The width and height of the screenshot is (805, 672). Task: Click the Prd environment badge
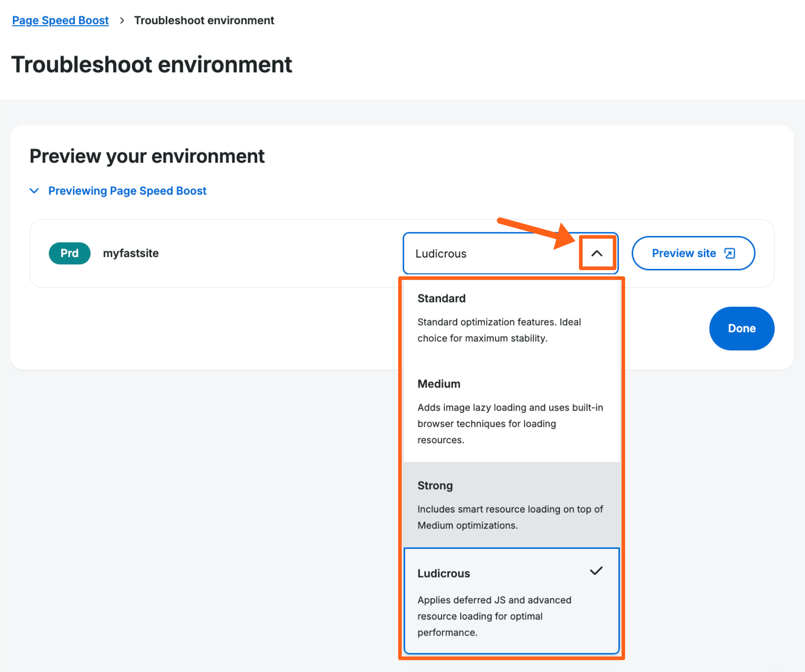click(69, 253)
